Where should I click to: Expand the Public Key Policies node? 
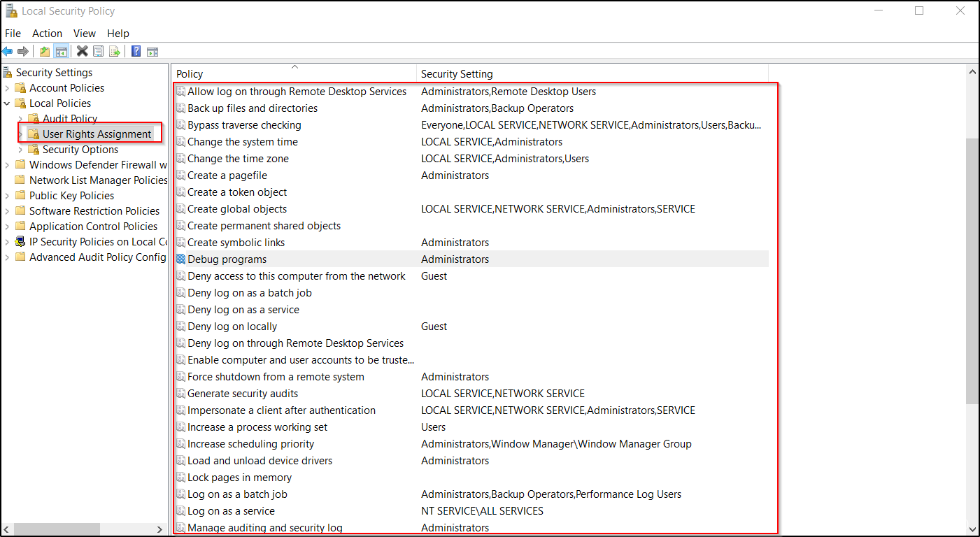point(8,196)
